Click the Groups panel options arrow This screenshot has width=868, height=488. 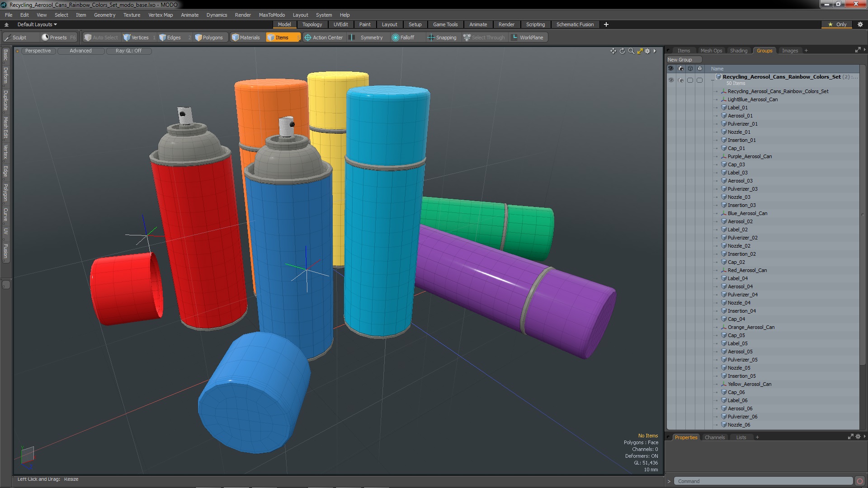864,50
